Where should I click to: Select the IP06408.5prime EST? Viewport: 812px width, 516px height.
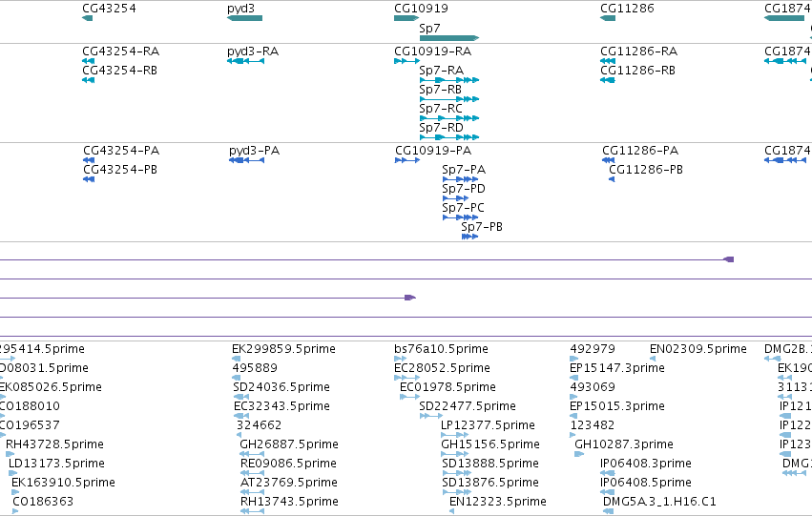(646, 483)
